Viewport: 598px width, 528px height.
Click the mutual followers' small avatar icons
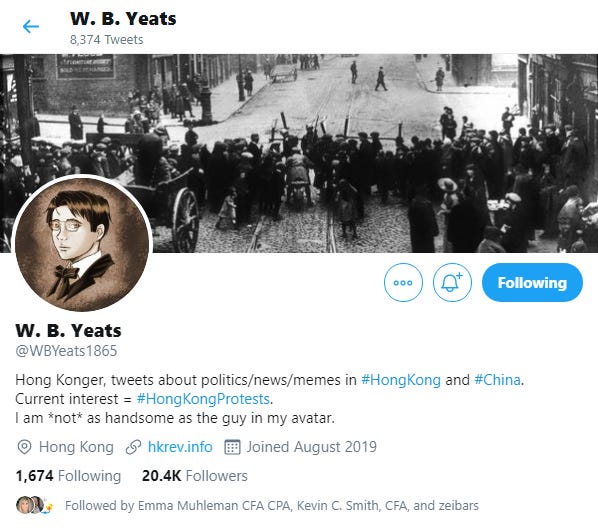coord(35,505)
